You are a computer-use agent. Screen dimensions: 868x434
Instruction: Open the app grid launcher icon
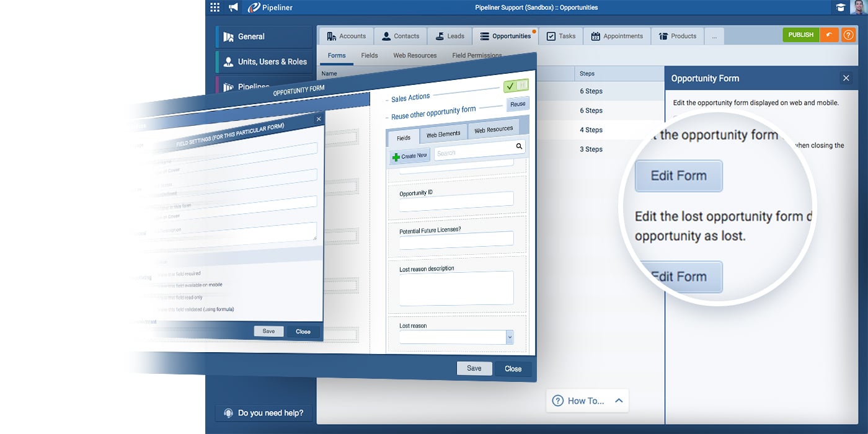[x=215, y=7]
